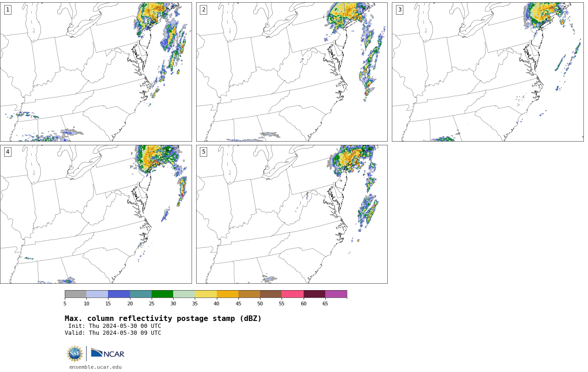Select the blue 15-20 dBZ swatch

coord(119,294)
